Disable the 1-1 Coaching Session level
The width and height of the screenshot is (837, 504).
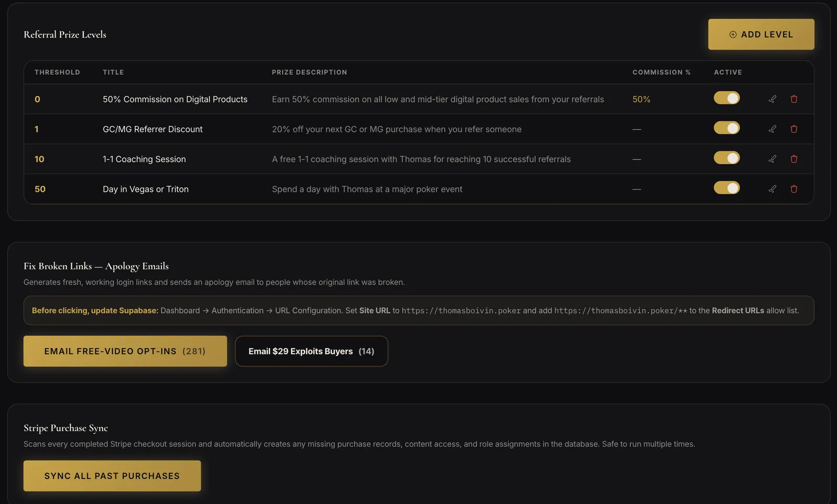(x=727, y=158)
